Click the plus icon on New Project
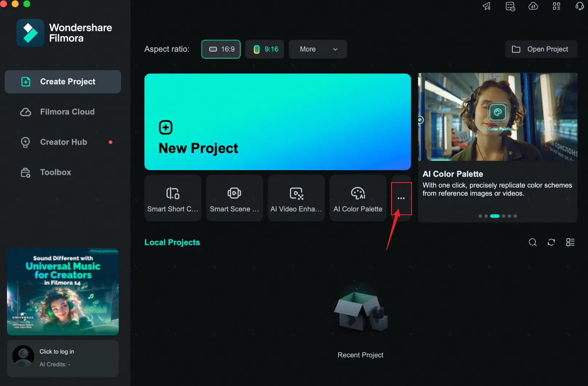Viewport: 588px width, 386px height. click(x=166, y=128)
